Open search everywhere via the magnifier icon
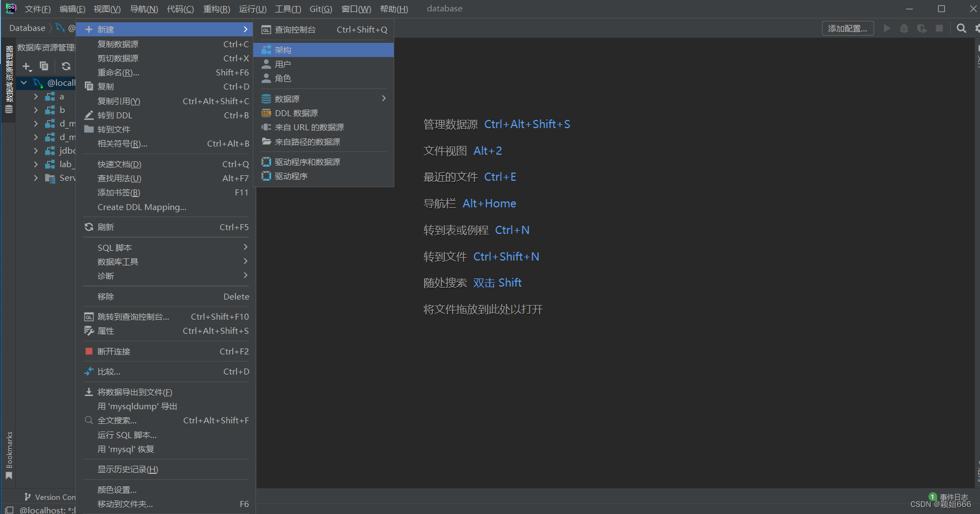Viewport: 980px width, 514px height. [961, 28]
